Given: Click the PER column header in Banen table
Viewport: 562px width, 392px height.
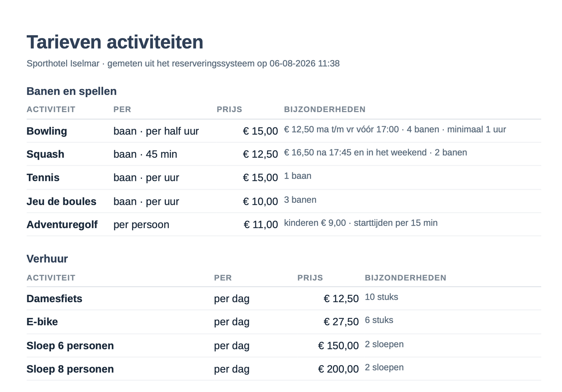Looking at the screenshot, I should point(122,109).
